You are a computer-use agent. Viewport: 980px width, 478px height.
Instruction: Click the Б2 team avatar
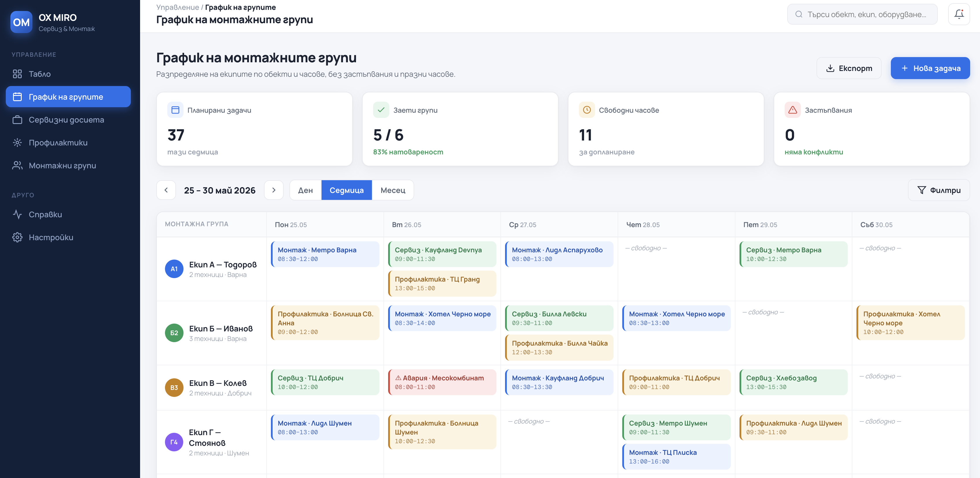[174, 333]
